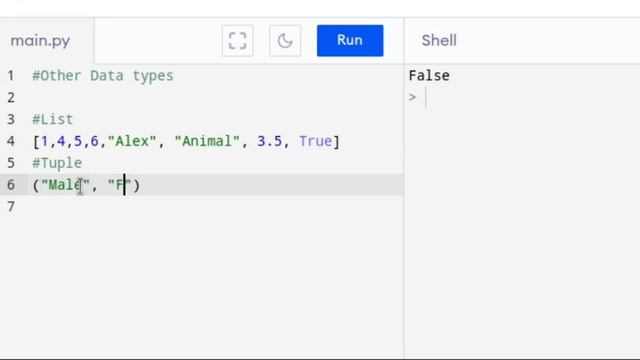Click line number 6 in the gutter
This screenshot has width=640, height=360.
click(11, 185)
